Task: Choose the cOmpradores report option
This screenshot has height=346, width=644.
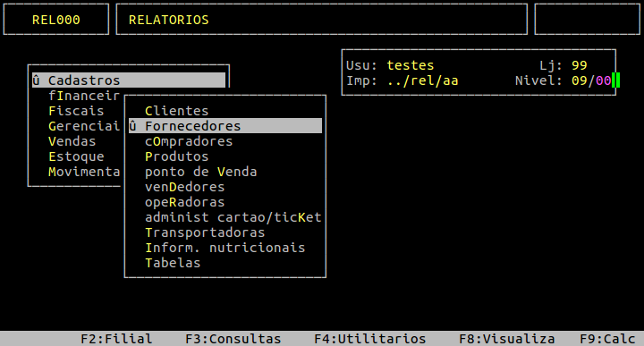Action: click(x=189, y=141)
